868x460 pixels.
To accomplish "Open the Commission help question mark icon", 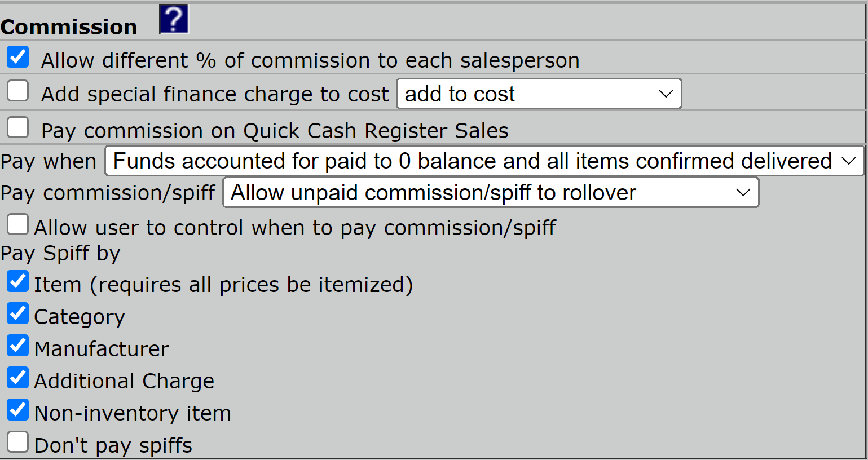I will [x=174, y=19].
